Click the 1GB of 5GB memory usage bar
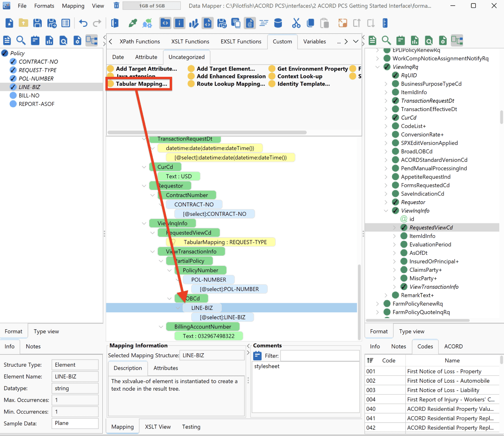The image size is (504, 436). coord(152,6)
